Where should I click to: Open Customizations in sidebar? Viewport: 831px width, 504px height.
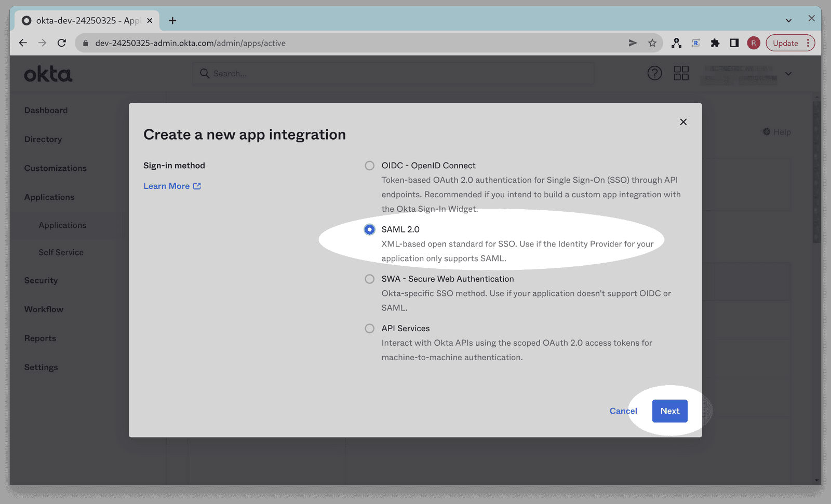pyautogui.click(x=56, y=169)
